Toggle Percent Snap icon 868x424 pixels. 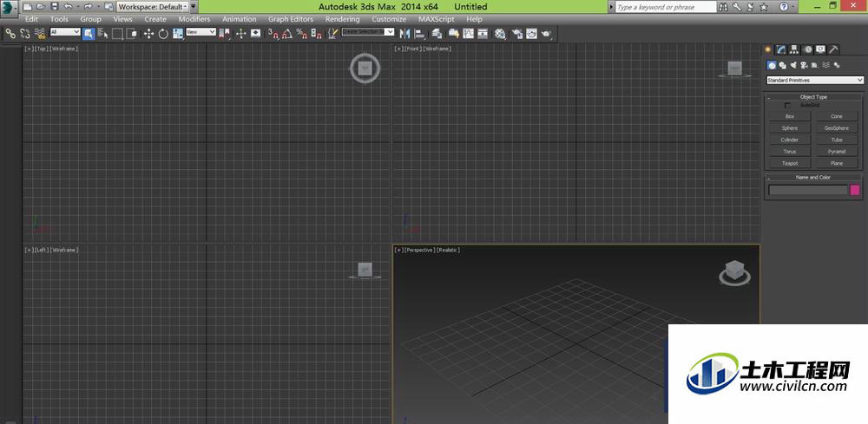(x=302, y=34)
